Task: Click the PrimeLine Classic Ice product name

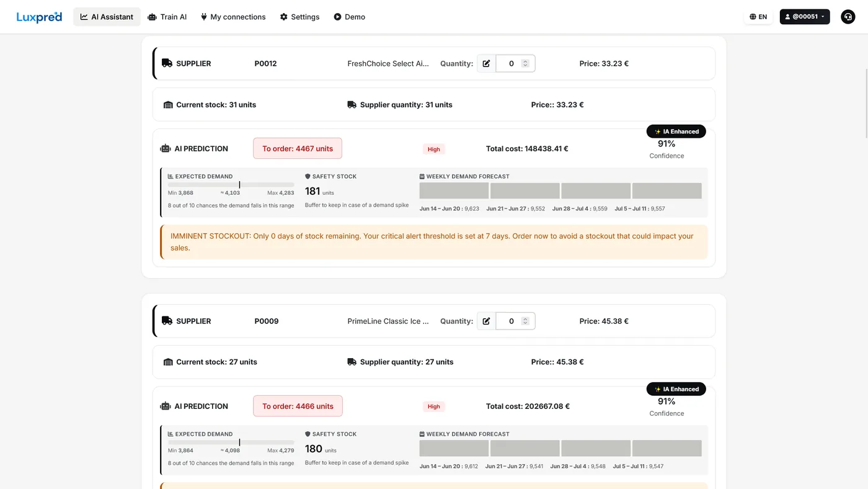Action: point(388,321)
